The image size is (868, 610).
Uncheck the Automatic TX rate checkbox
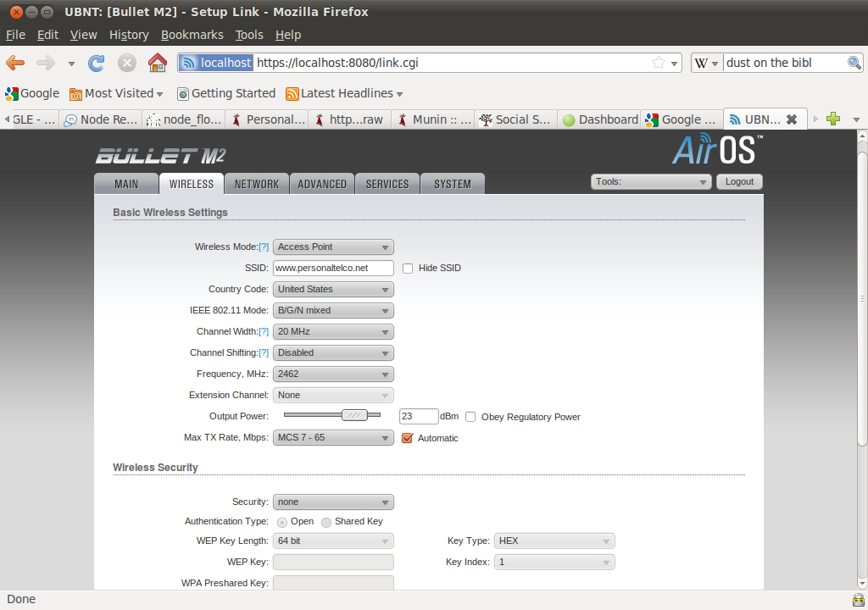point(408,438)
